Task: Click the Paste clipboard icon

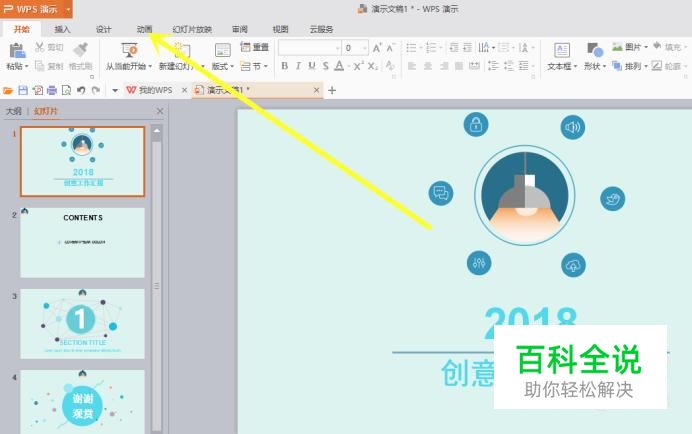Action: [x=17, y=50]
